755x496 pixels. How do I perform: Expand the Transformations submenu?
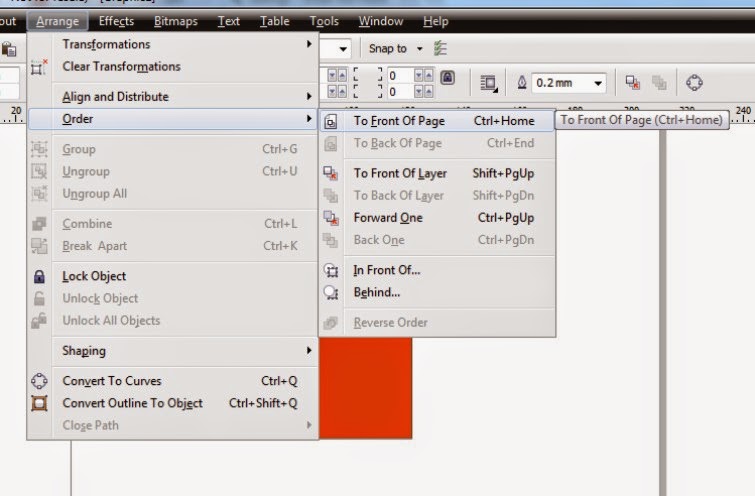point(173,44)
